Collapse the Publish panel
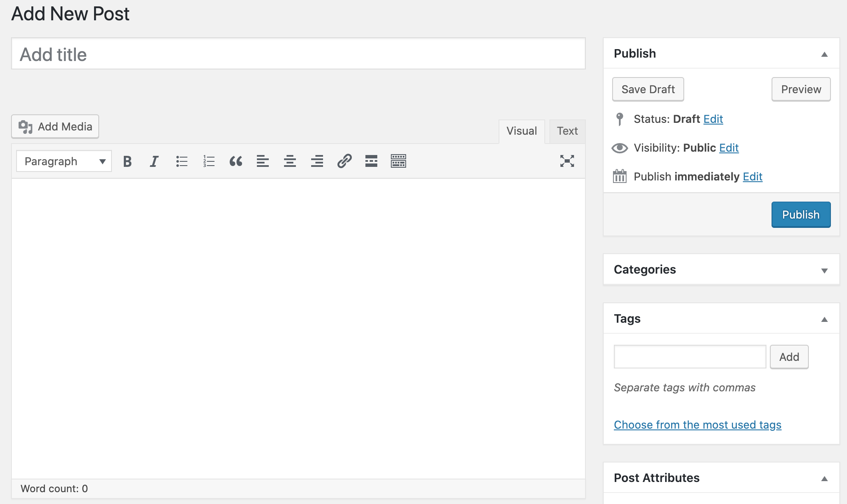847x504 pixels. (824, 54)
